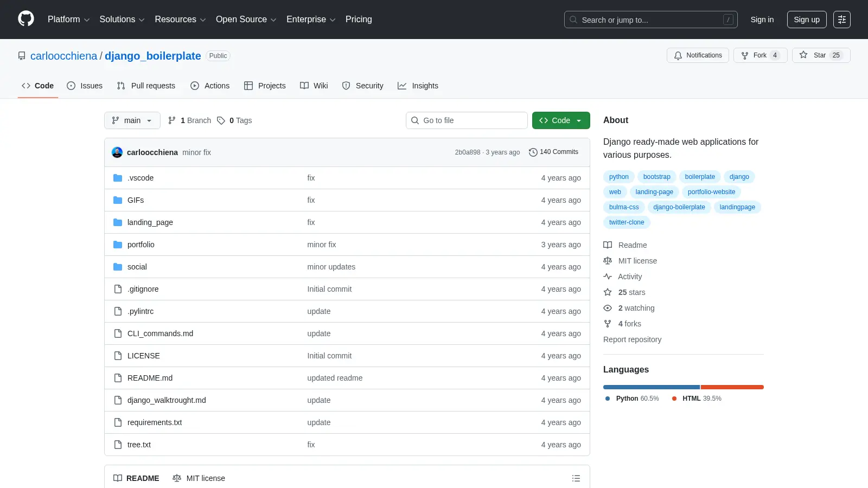Open the Actions tab

point(210,86)
